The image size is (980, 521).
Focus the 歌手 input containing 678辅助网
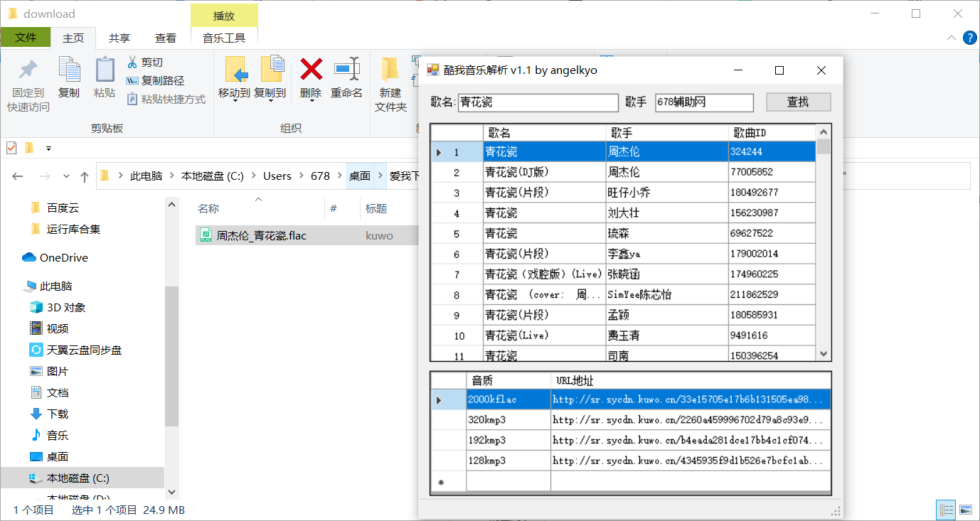704,102
